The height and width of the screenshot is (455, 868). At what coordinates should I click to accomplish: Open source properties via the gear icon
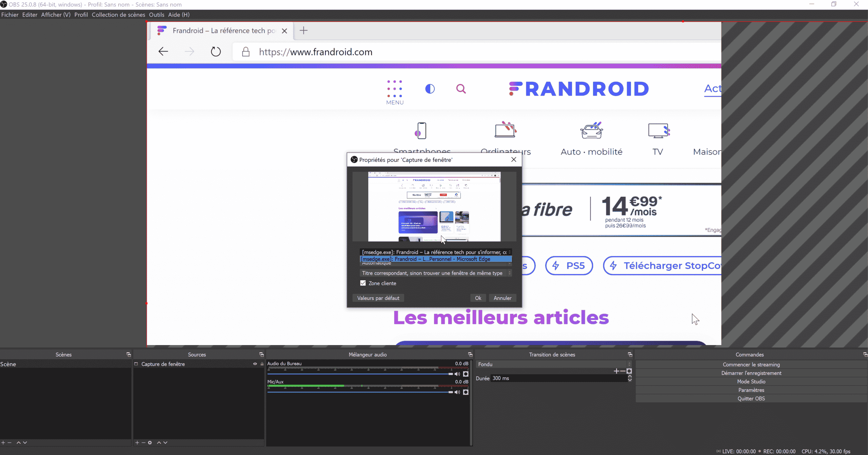(150, 442)
